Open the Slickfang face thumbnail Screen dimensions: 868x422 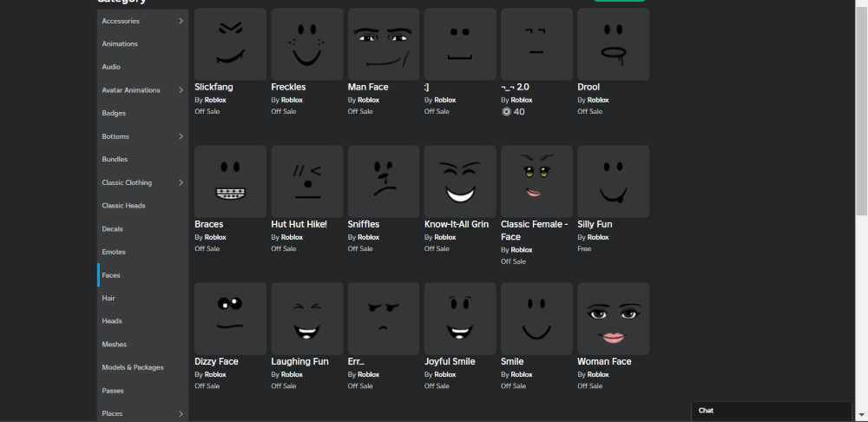click(230, 43)
